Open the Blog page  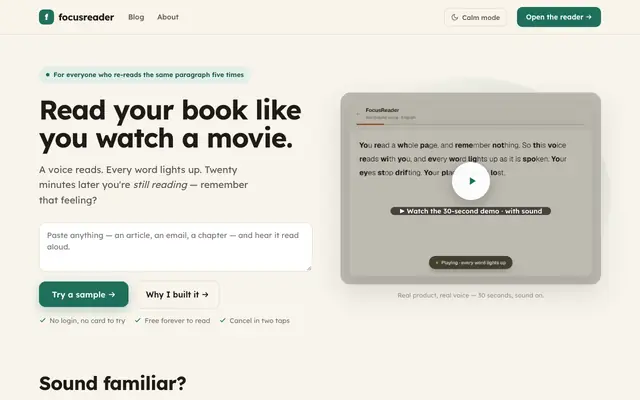click(136, 17)
